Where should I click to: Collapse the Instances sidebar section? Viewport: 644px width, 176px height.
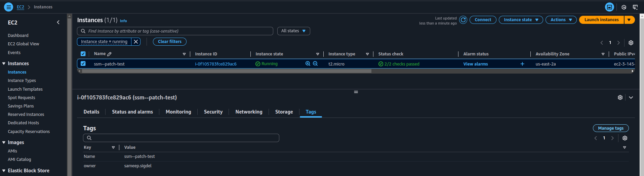pyautogui.click(x=4, y=63)
